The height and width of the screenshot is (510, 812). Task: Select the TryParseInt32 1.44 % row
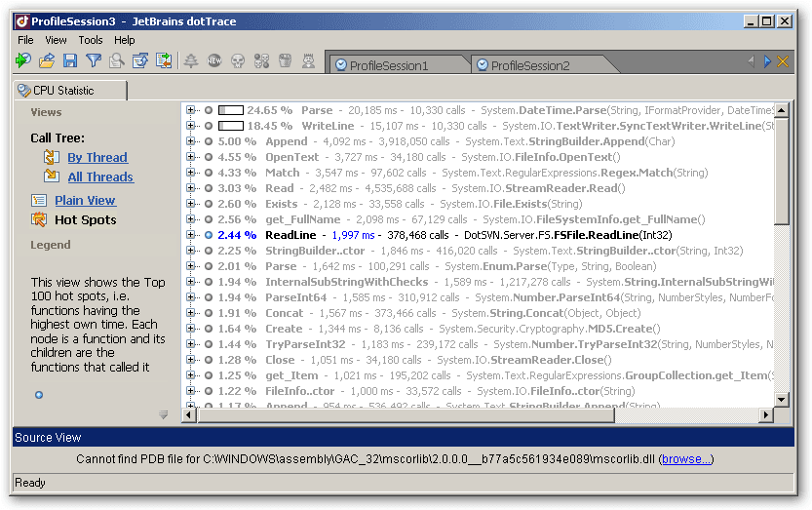[479, 343]
